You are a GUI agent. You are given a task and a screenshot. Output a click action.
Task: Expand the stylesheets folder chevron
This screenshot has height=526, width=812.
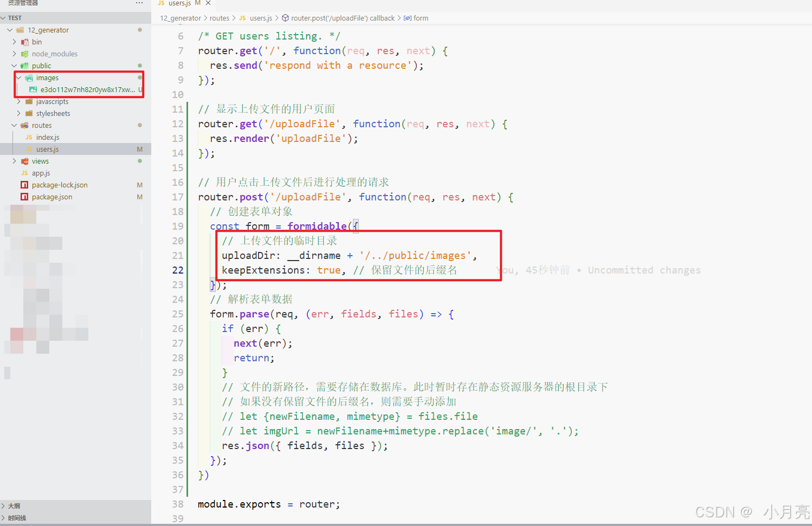pos(18,113)
